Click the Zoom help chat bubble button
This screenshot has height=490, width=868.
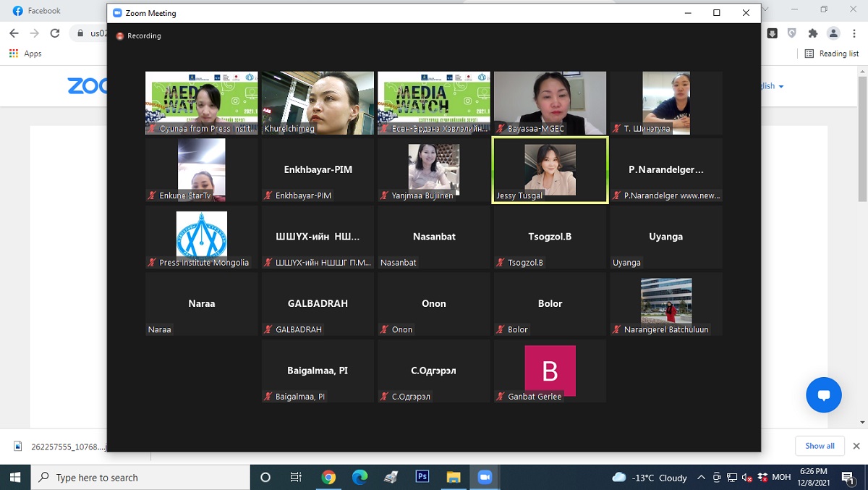(823, 395)
